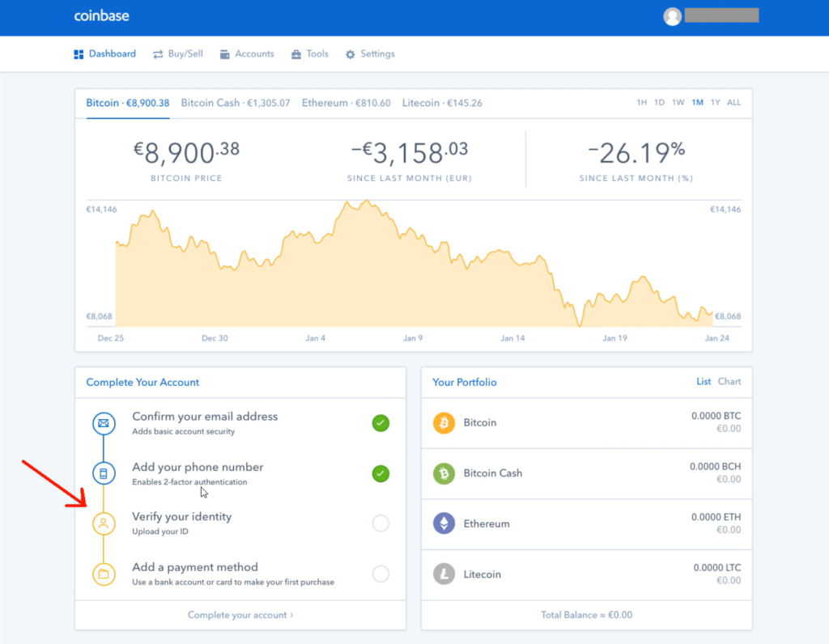Click the Jan 14 date label
The image size is (829, 644).
click(x=512, y=338)
